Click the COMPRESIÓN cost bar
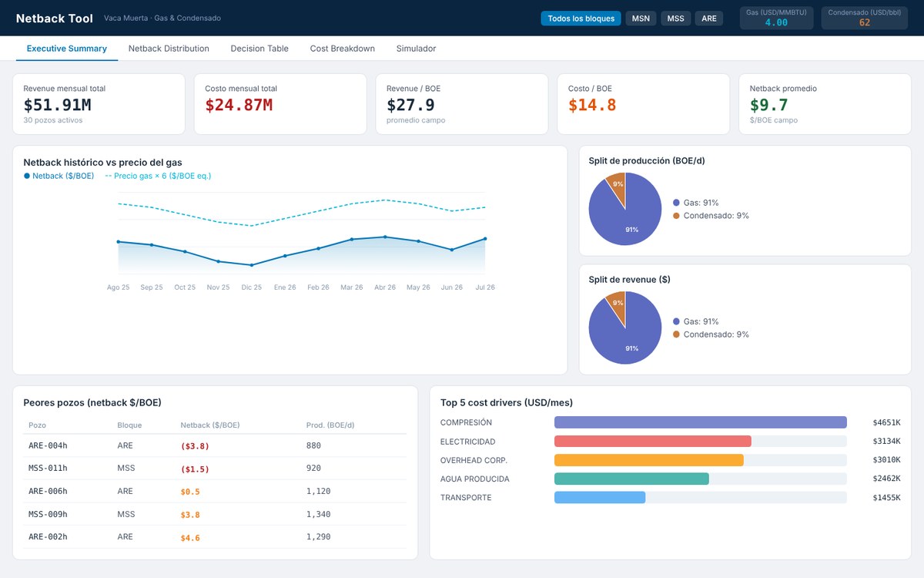The width and height of the screenshot is (924, 578). (701, 422)
